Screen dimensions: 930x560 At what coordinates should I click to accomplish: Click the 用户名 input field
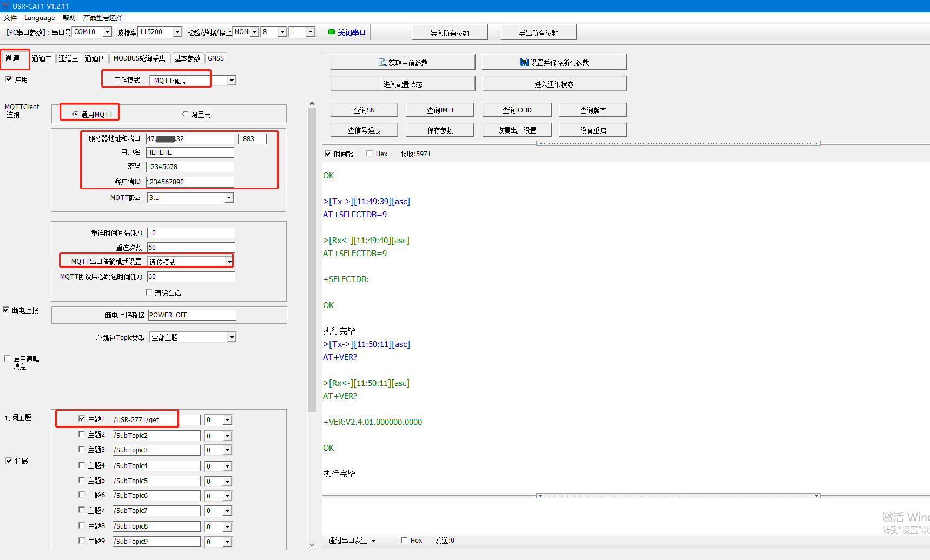pyautogui.click(x=189, y=152)
